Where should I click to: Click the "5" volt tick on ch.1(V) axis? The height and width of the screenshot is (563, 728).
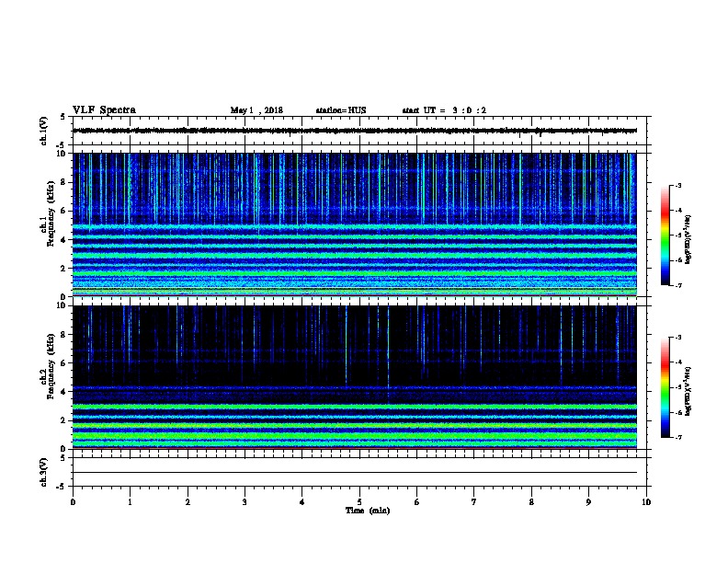tap(63, 117)
